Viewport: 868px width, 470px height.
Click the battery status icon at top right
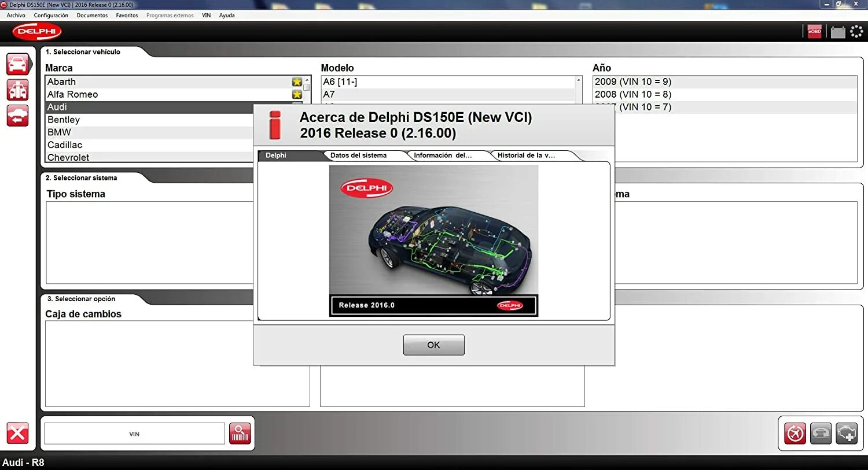(x=838, y=32)
